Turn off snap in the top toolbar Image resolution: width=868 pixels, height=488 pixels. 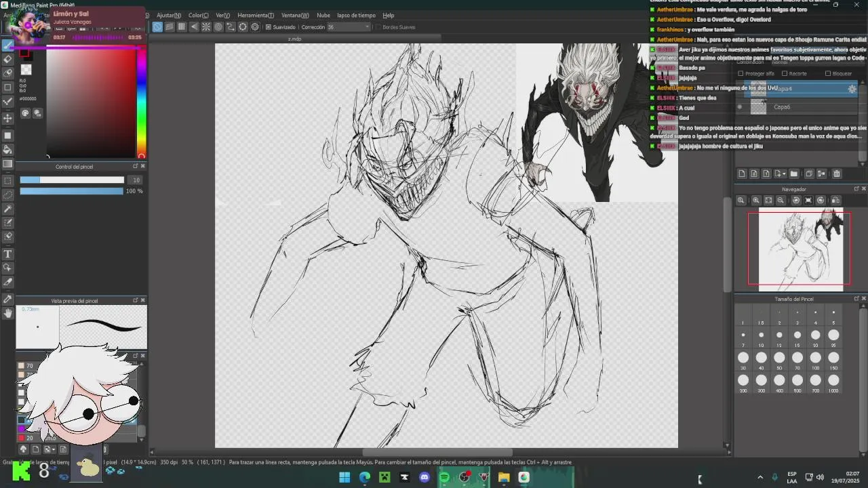(x=157, y=27)
